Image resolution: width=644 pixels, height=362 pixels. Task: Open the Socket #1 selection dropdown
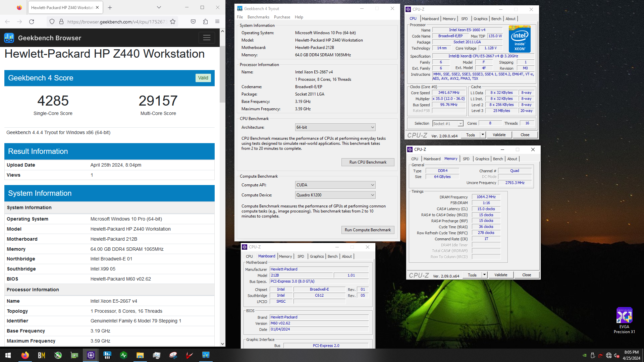[x=448, y=124]
